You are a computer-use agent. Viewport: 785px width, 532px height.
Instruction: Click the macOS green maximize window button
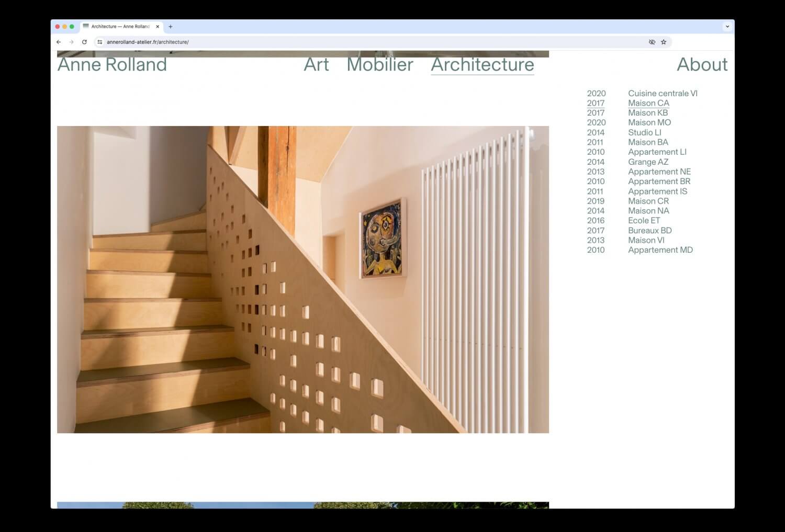(72, 27)
